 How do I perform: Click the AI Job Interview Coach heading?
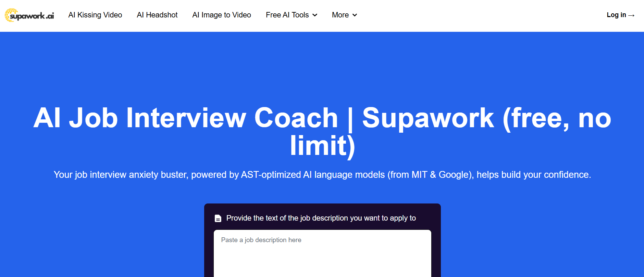322,132
